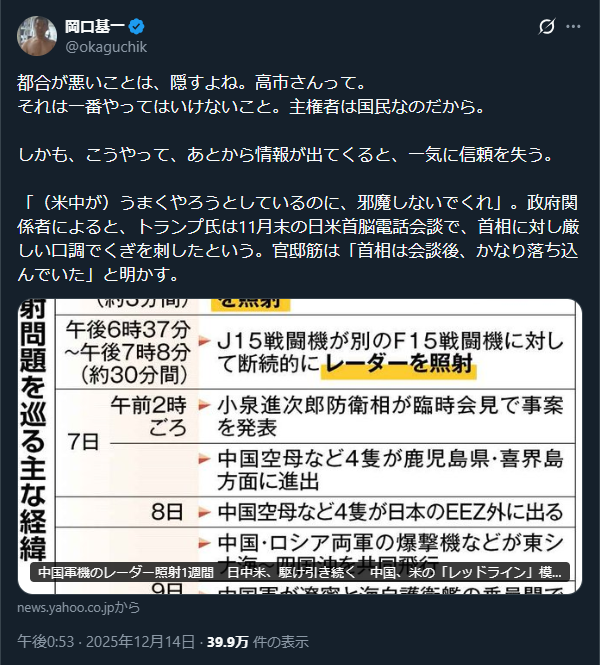
Task: Click the 小泉進次郎防衛相 line in the image
Action: click(x=390, y=416)
